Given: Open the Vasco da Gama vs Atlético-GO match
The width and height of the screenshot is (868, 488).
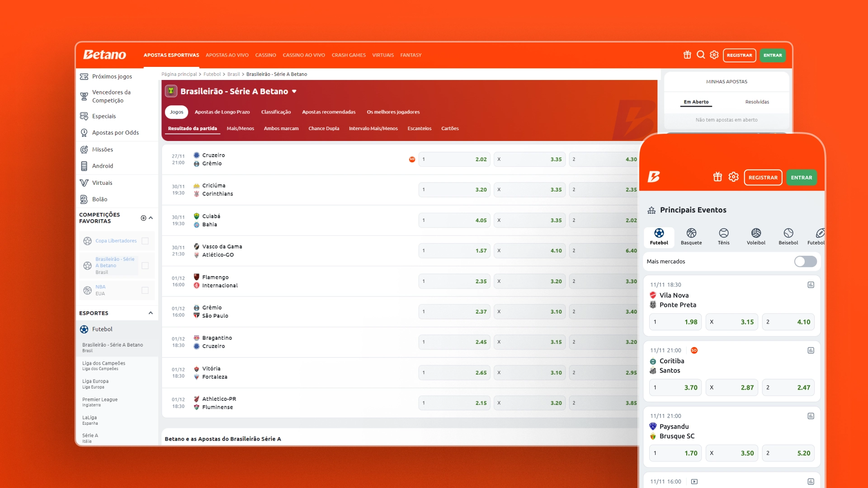Looking at the screenshot, I should click(222, 251).
